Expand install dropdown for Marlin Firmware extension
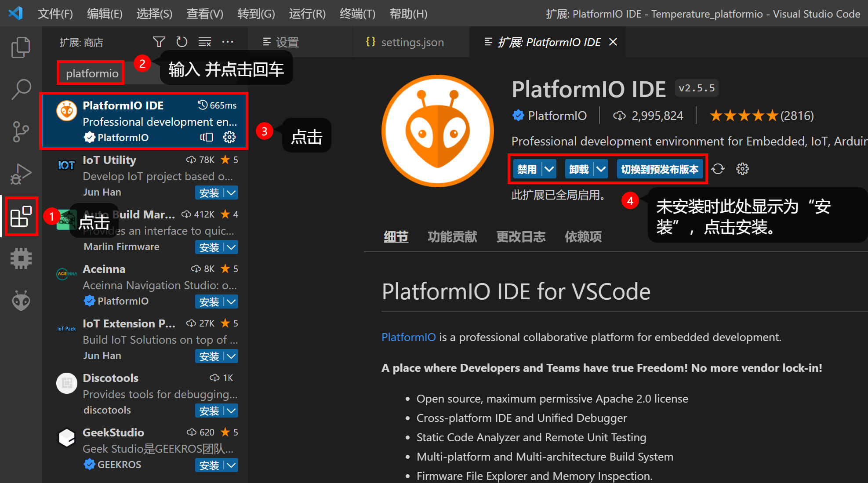The image size is (868, 483). tap(231, 247)
